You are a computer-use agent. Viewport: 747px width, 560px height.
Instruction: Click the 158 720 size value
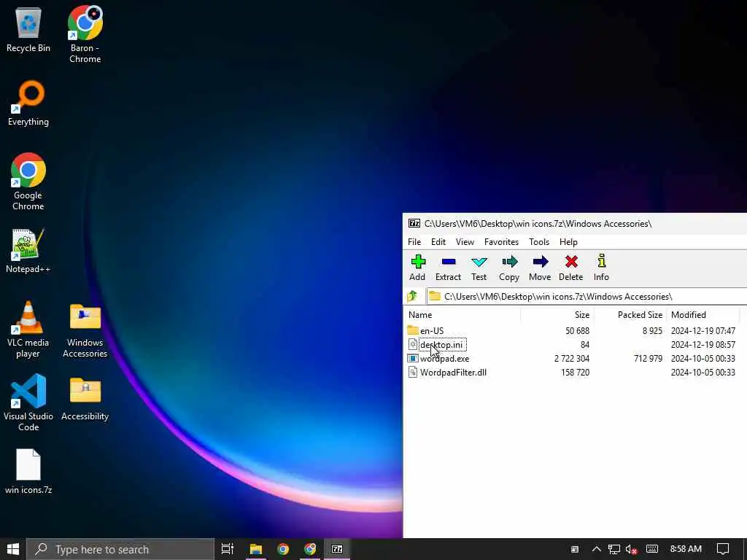coord(575,373)
